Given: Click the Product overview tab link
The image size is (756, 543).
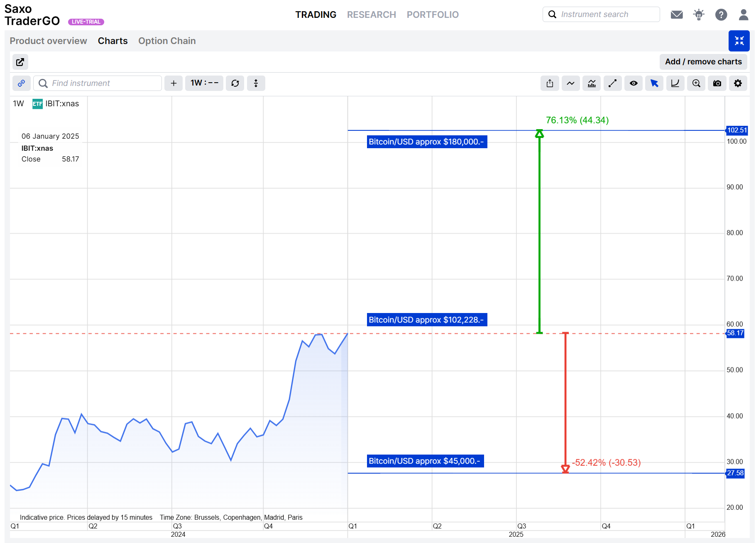Looking at the screenshot, I should coord(48,41).
